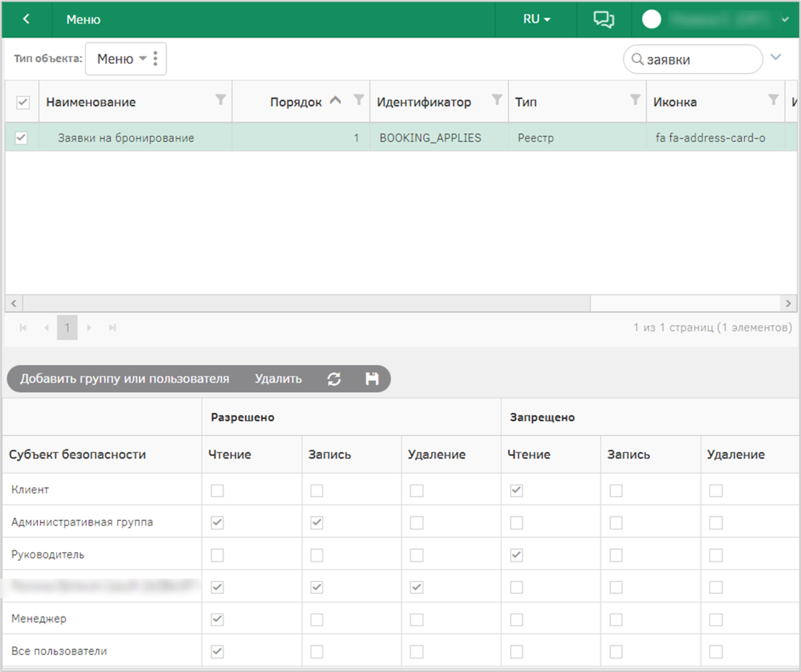Uncheck denied Чтение for Клиент
This screenshot has height=672, width=801.
coord(516,490)
